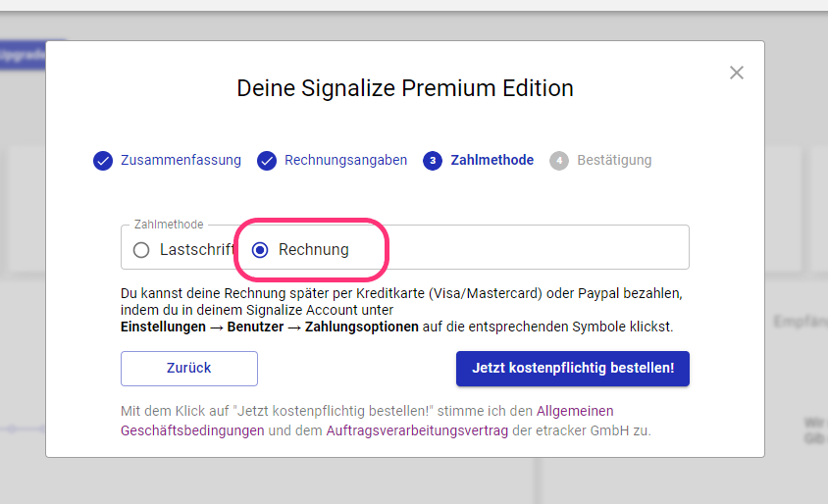This screenshot has height=504, width=828.
Task: Click the dialog title Deine Signalize Premium Edition
Action: (405, 88)
